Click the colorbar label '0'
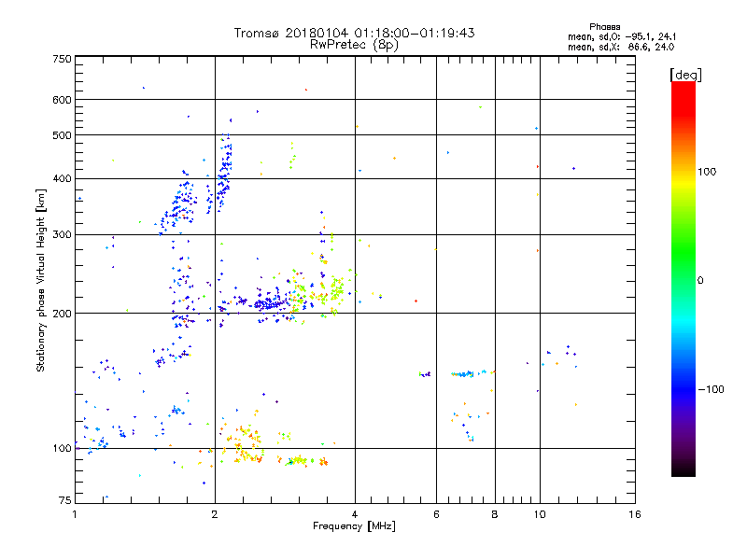The width and height of the screenshot is (747, 560). (700, 280)
